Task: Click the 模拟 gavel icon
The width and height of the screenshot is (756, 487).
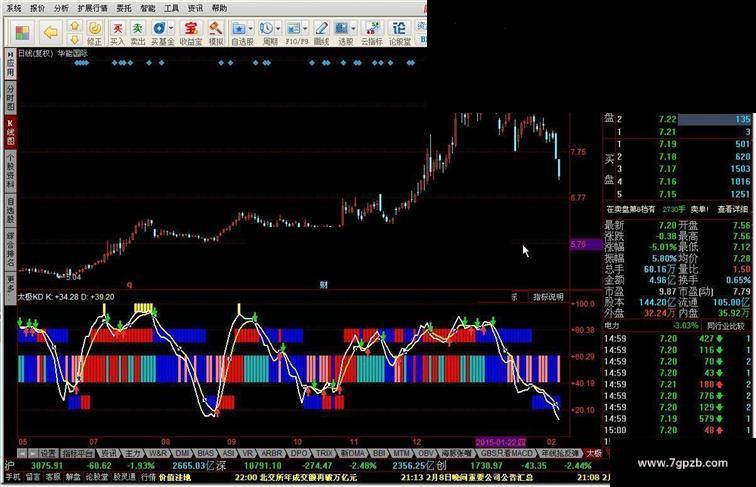Action: (216, 33)
